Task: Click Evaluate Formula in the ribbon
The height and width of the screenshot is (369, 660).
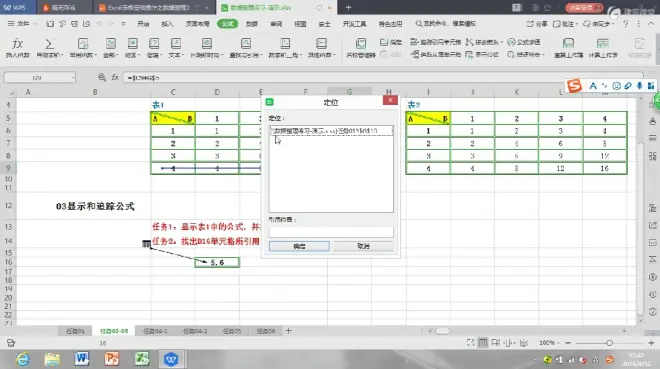Action: (x=524, y=42)
